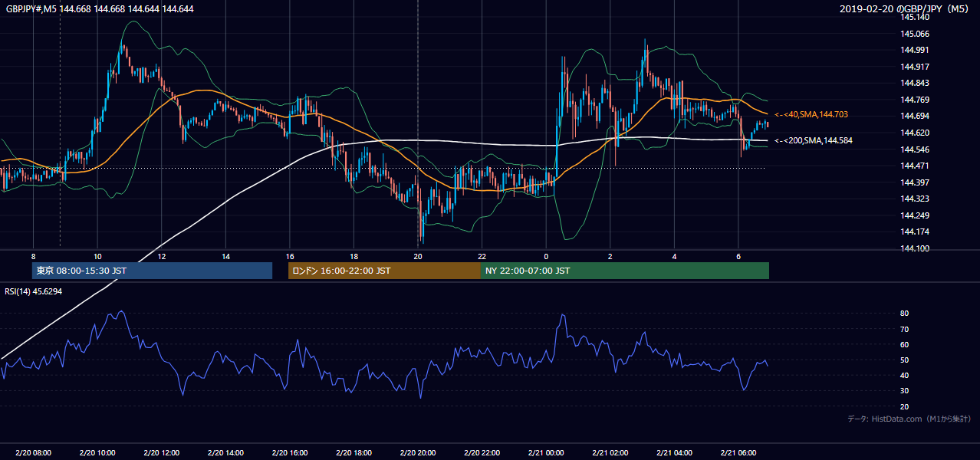Screen dimensions: 980x460
Task: Select the Tokyo session bar 08:00-15:30 JST
Action: (152, 271)
